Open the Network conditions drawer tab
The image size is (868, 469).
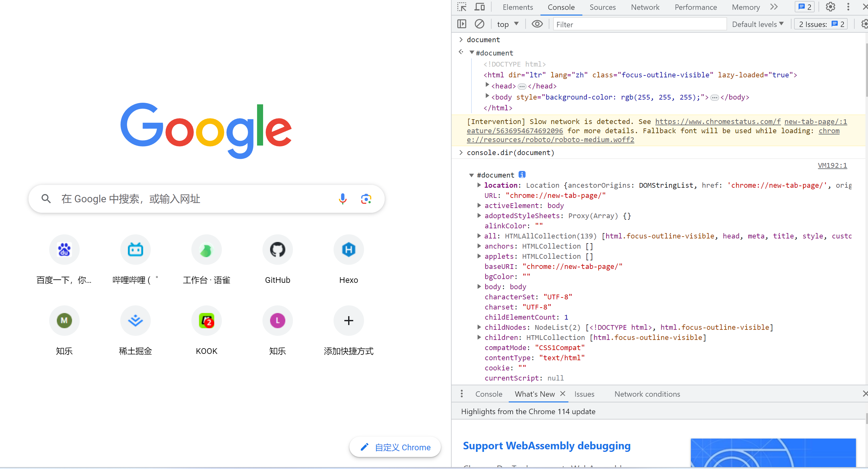point(647,394)
